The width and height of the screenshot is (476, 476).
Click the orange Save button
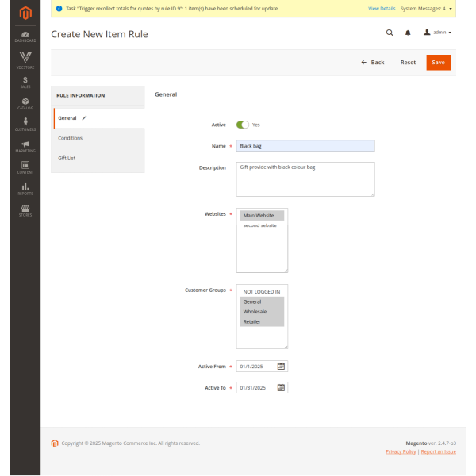[x=438, y=62]
